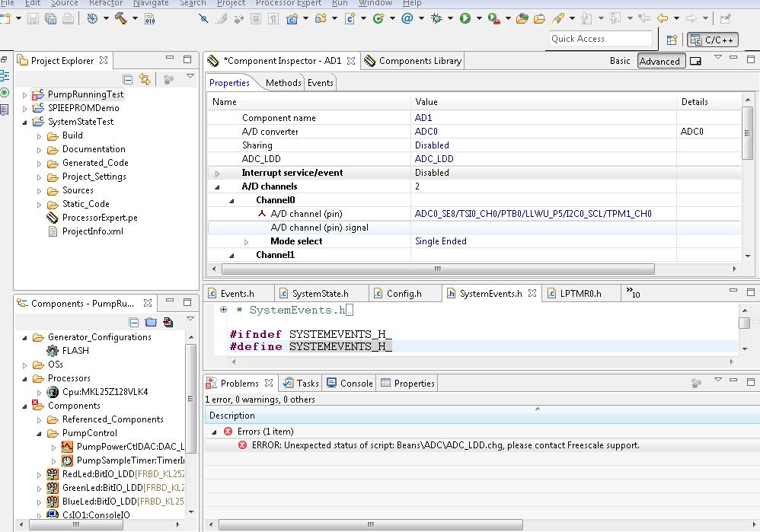Click Link with Editor in Project Explorer
760x532 pixels.
[x=145, y=79]
